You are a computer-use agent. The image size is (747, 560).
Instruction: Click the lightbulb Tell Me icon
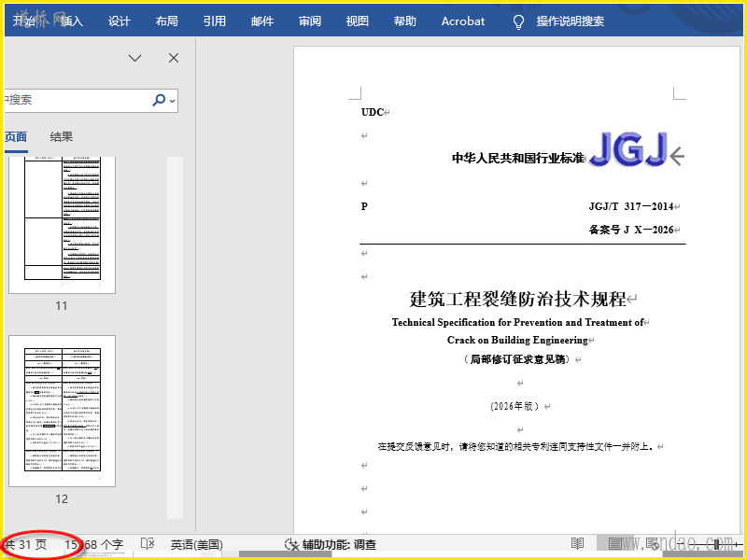(518, 21)
